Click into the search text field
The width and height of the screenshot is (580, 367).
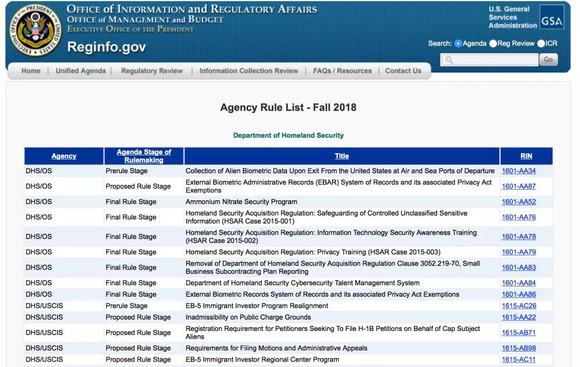click(x=489, y=60)
